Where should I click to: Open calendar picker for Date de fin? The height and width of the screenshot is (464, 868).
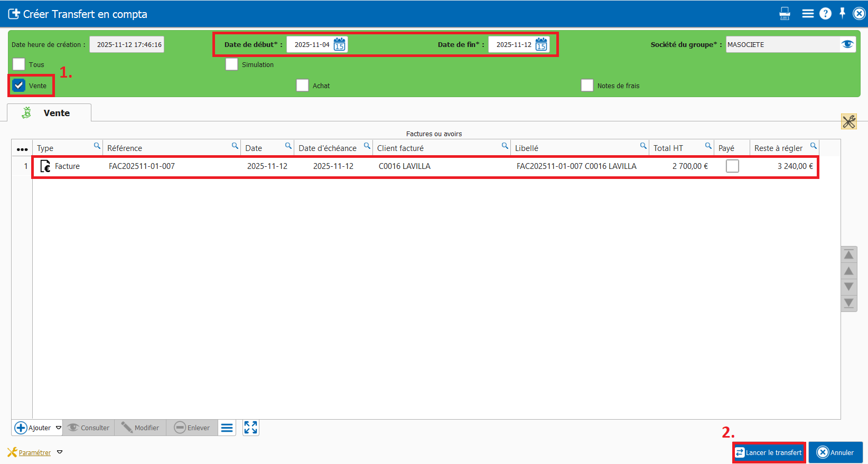(541, 44)
